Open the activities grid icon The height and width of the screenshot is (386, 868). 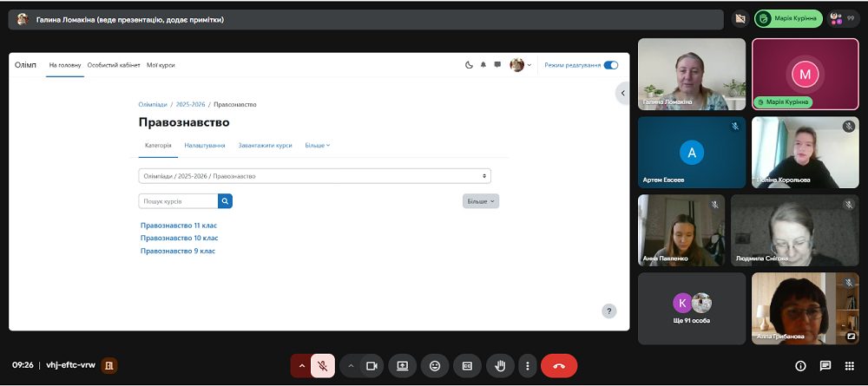(850, 365)
